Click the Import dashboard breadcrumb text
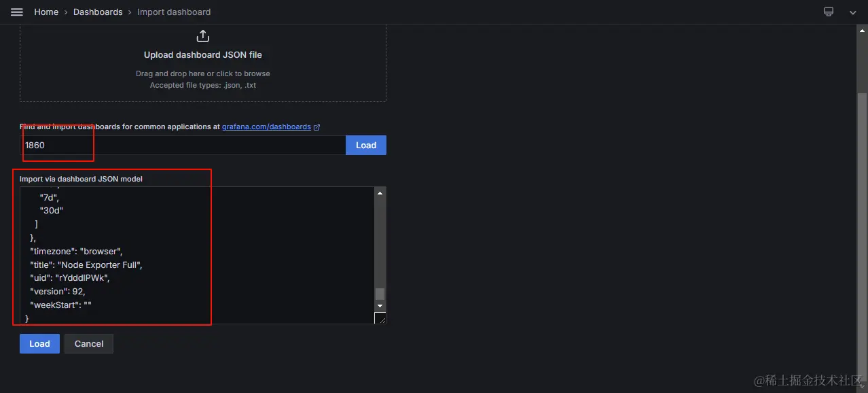The image size is (868, 393). click(174, 12)
